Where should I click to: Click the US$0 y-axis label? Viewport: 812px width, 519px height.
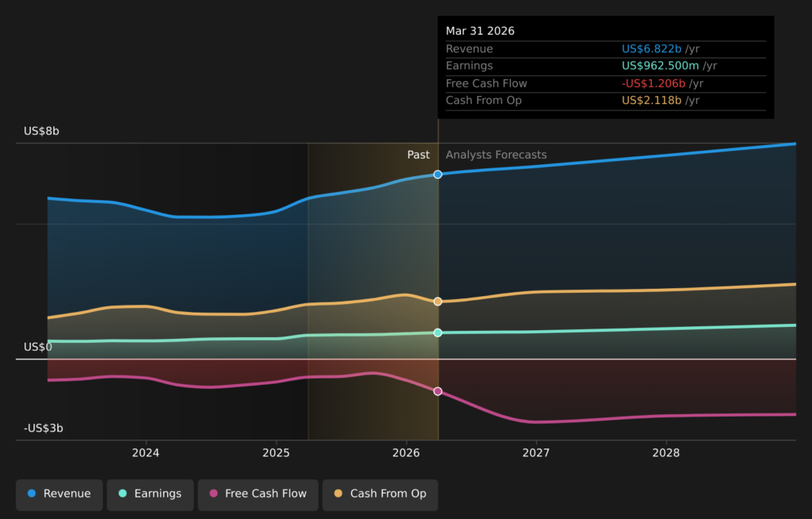(x=38, y=347)
